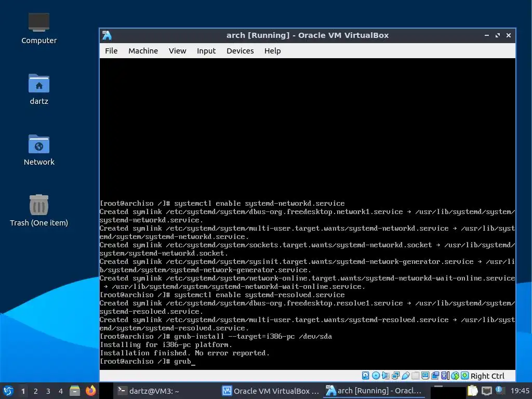The image size is (532, 399).
Task: Open the hard disk activity indicator
Action: tap(365, 376)
